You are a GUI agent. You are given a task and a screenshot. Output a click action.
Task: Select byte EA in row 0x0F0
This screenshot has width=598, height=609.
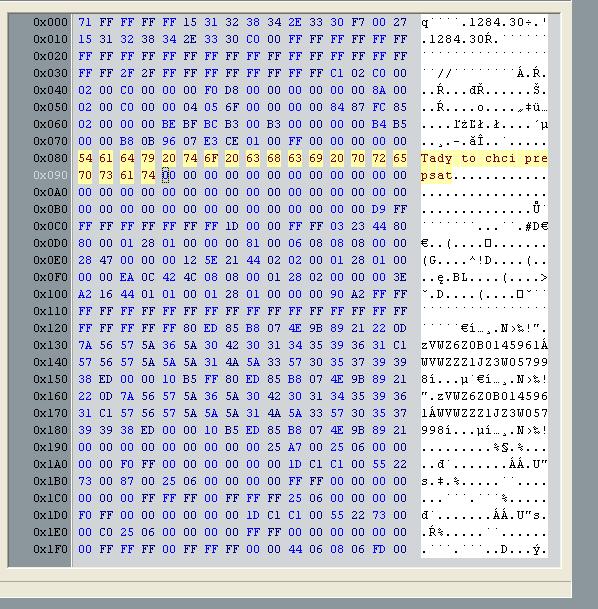tap(127, 277)
